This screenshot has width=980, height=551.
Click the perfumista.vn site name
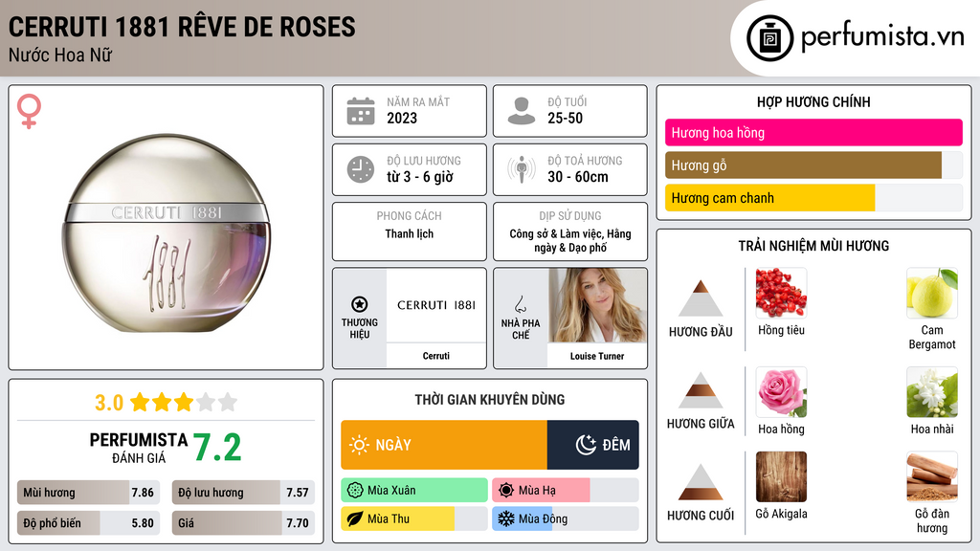tap(881, 37)
